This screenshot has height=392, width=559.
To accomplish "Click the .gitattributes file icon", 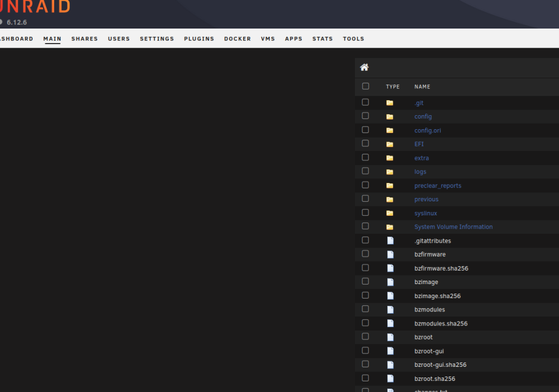I will click(390, 241).
